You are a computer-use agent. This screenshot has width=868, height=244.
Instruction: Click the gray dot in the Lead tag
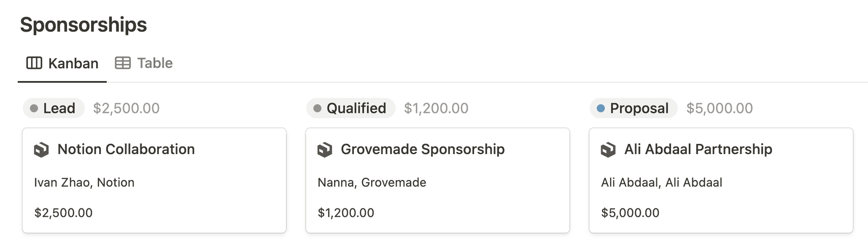[34, 109]
